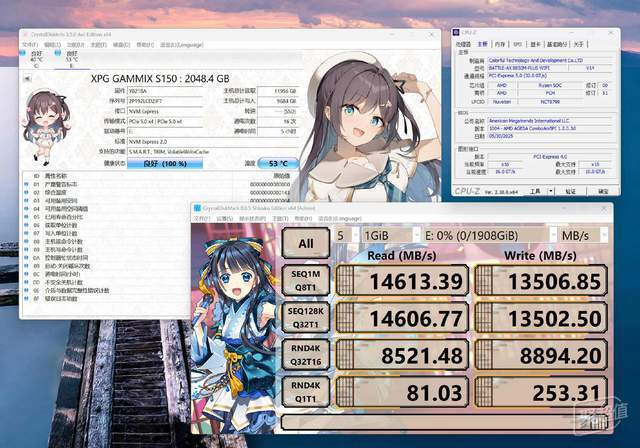
Task: Open CrystalDiskInfo Edit menu
Action: pyautogui.click(x=52, y=45)
